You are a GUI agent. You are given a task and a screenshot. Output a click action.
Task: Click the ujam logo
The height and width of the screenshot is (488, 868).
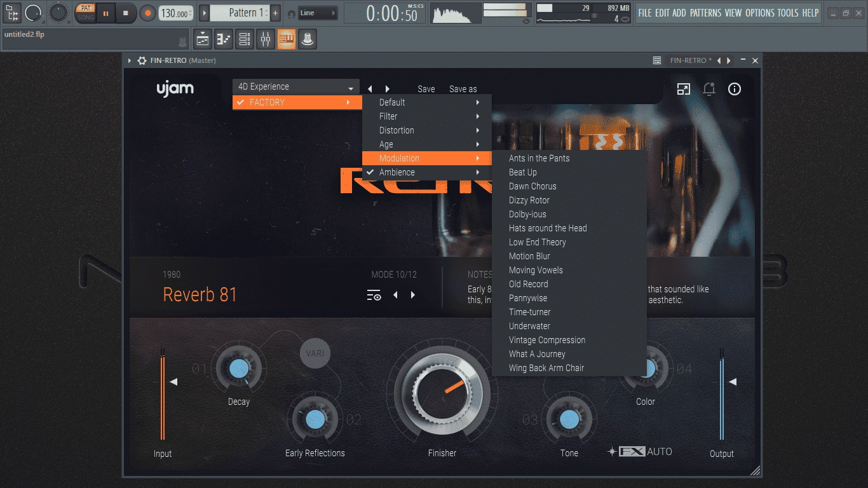175,88
